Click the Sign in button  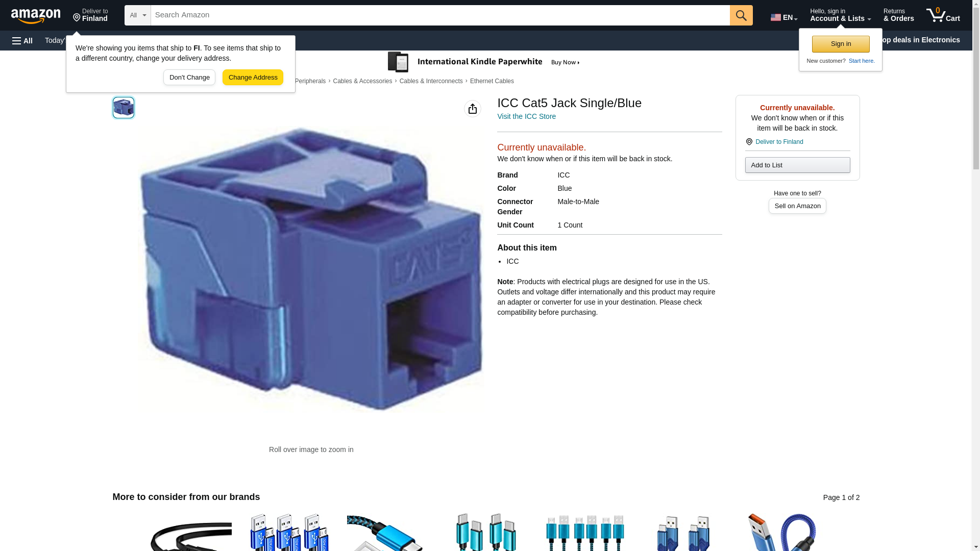click(x=841, y=44)
